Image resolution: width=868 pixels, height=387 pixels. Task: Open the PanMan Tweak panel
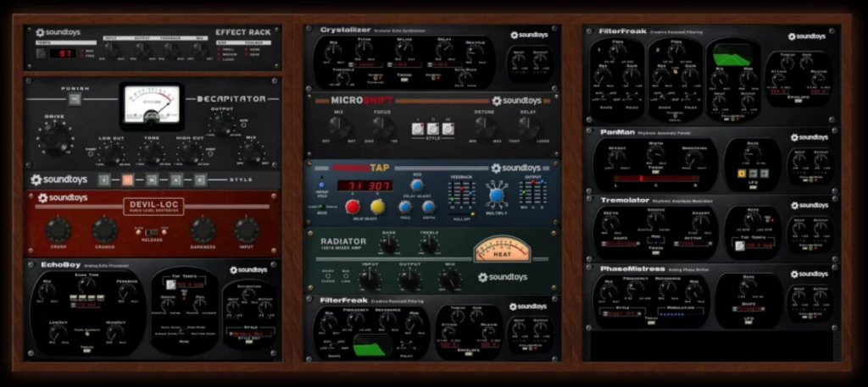(x=655, y=171)
